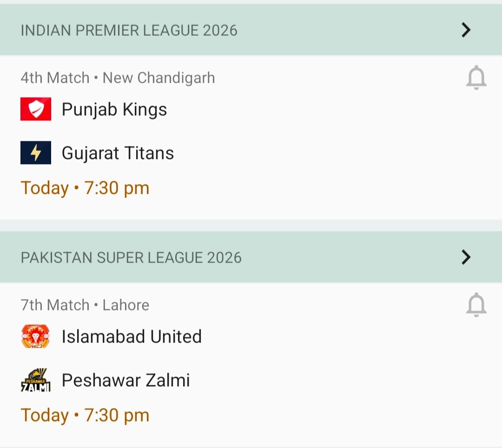Select Punjab Kings team name
The height and width of the screenshot is (448, 502).
tap(114, 110)
